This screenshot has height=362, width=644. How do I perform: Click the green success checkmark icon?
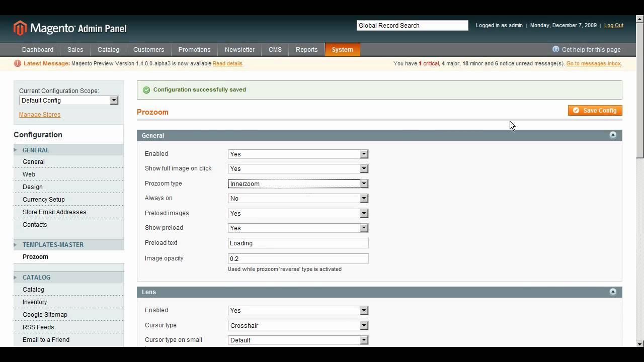click(146, 90)
